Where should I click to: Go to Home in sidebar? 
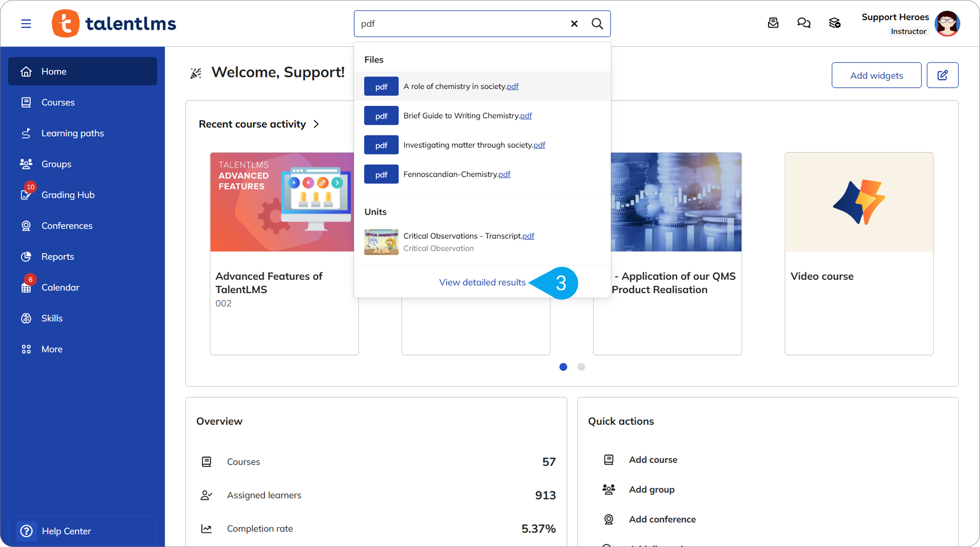[83, 72]
